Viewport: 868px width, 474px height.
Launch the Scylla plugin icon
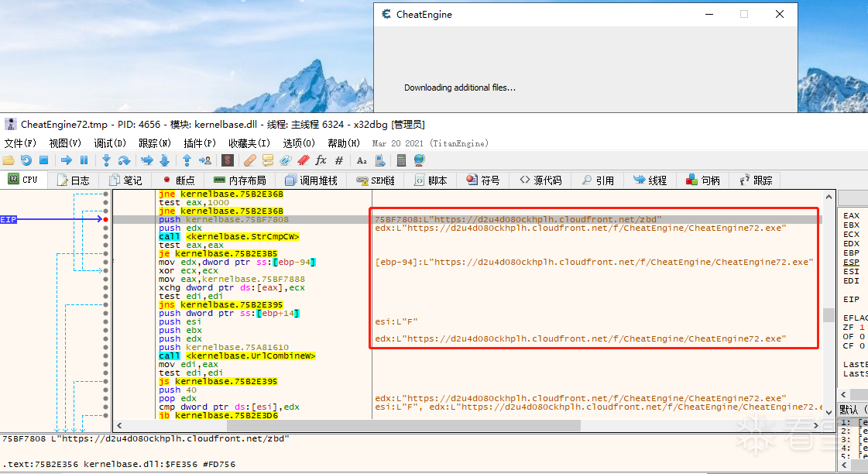(227, 160)
